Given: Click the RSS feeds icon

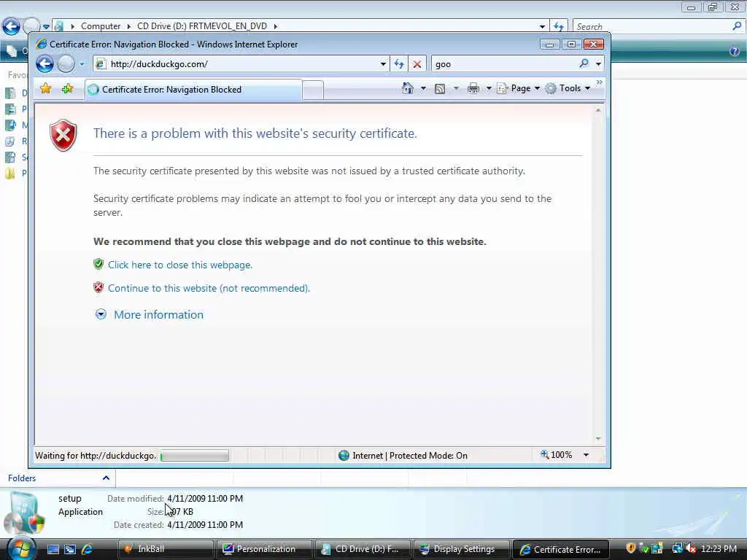Looking at the screenshot, I should pos(440,88).
